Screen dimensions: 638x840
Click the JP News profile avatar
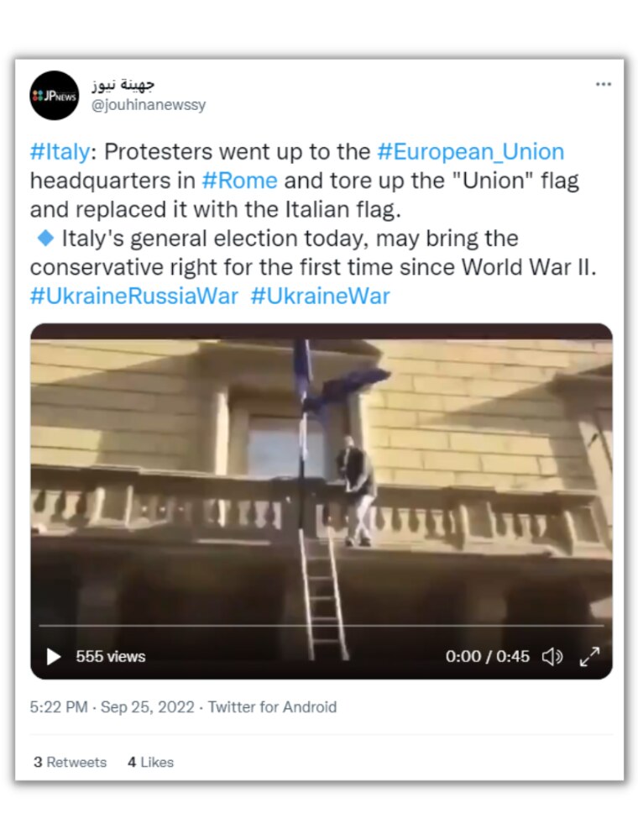(x=55, y=95)
